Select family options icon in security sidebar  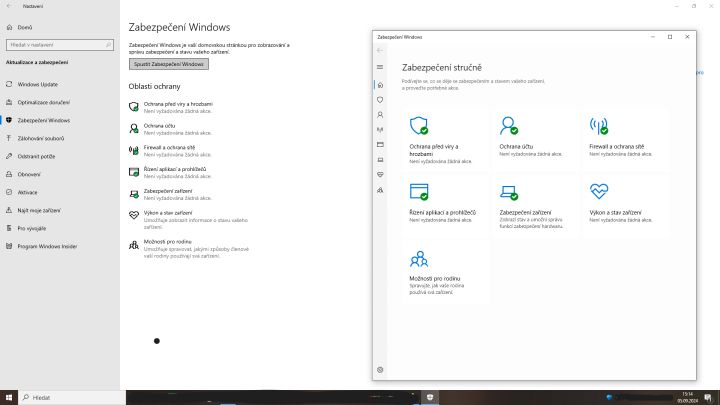pos(380,190)
